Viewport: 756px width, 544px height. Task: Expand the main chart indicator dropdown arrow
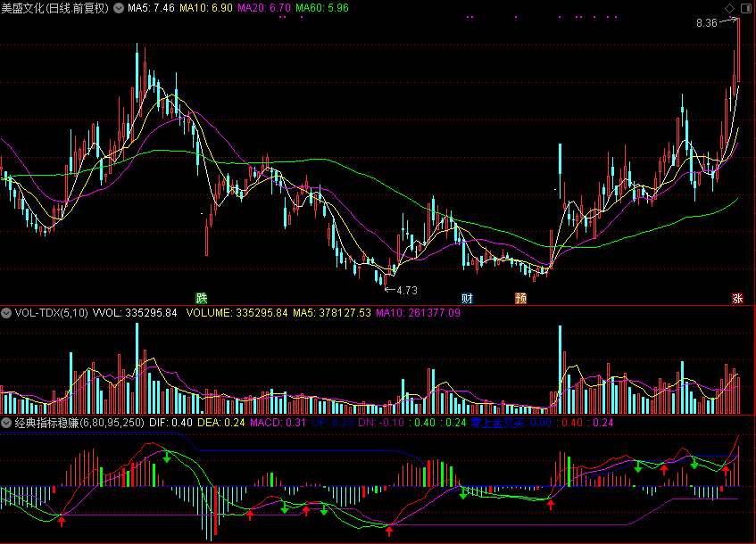[x=120, y=8]
